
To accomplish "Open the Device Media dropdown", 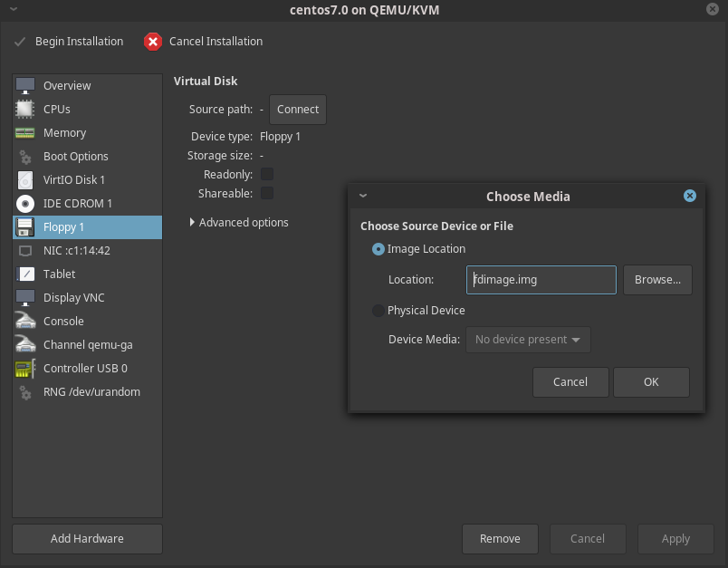I will pos(528,340).
